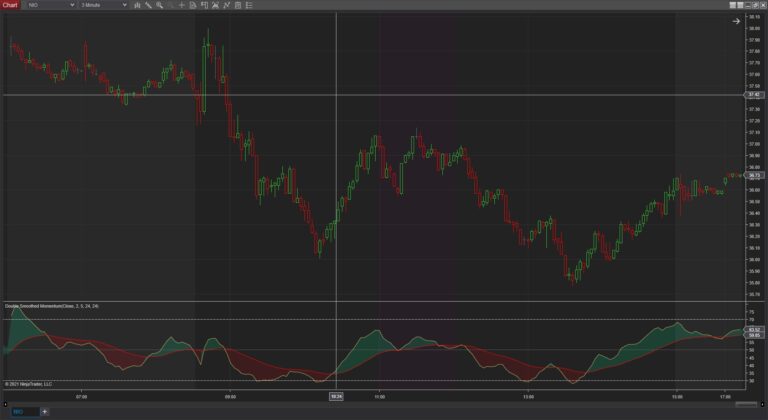Click the 15:00 time axis label

(x=677, y=397)
